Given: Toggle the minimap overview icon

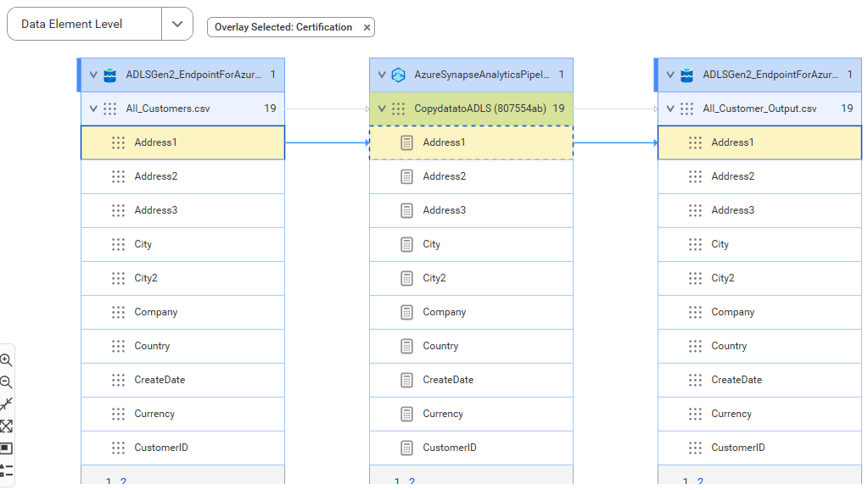Looking at the screenshot, I should tap(6, 448).
